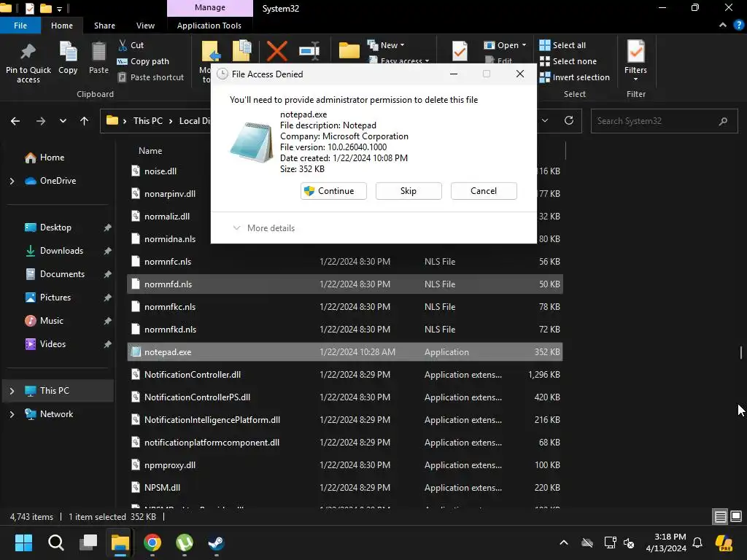Select NotificationController.dll file
This screenshot has height=560, width=747.
click(345, 375)
